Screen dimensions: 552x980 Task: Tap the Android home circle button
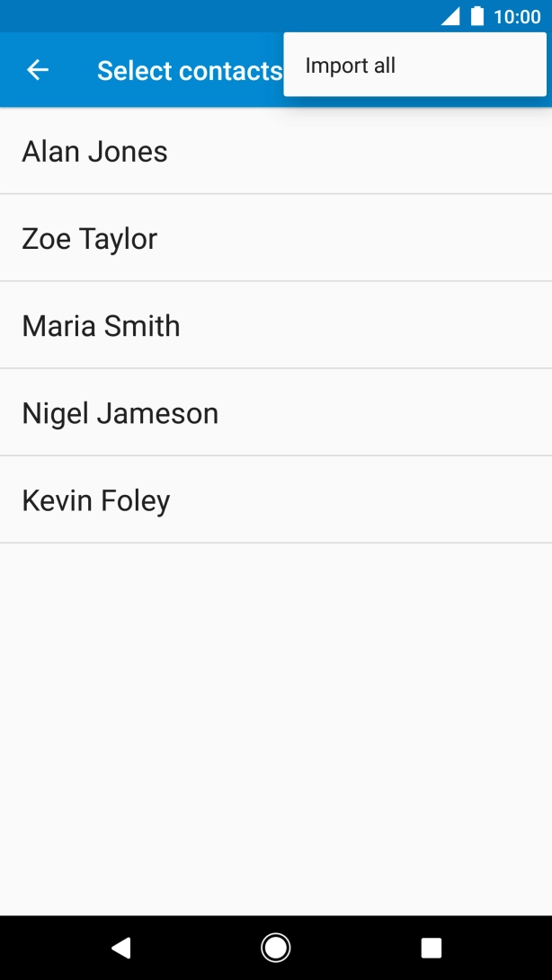275,947
